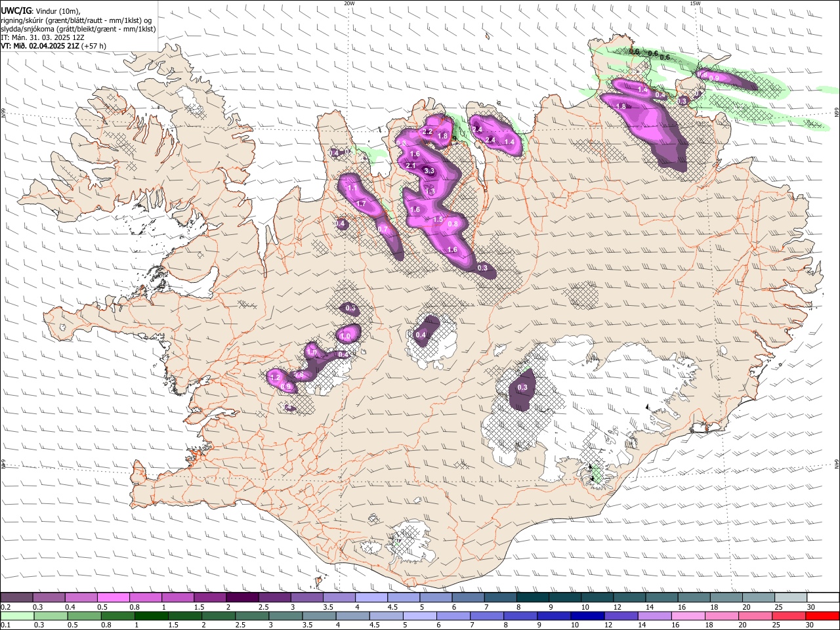
Task: Click the deep navy blue swatch starting at 10
Action: [587, 616]
